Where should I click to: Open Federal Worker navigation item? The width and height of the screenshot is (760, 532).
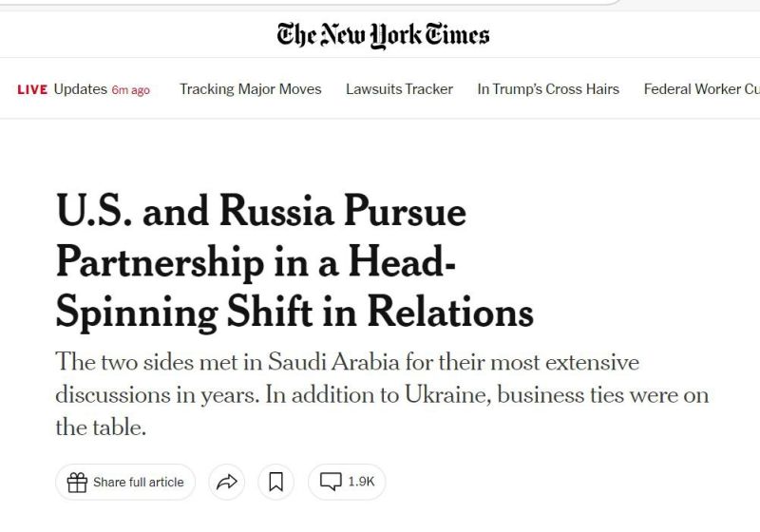[701, 89]
